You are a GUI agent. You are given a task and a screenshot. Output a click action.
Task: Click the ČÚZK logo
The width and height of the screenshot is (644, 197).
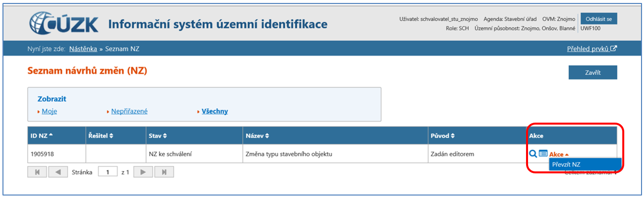click(64, 24)
